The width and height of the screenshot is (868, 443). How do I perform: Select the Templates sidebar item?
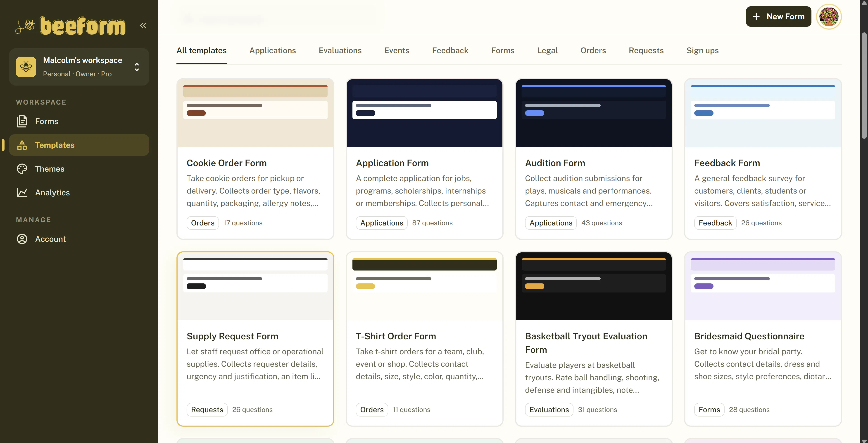click(x=79, y=145)
